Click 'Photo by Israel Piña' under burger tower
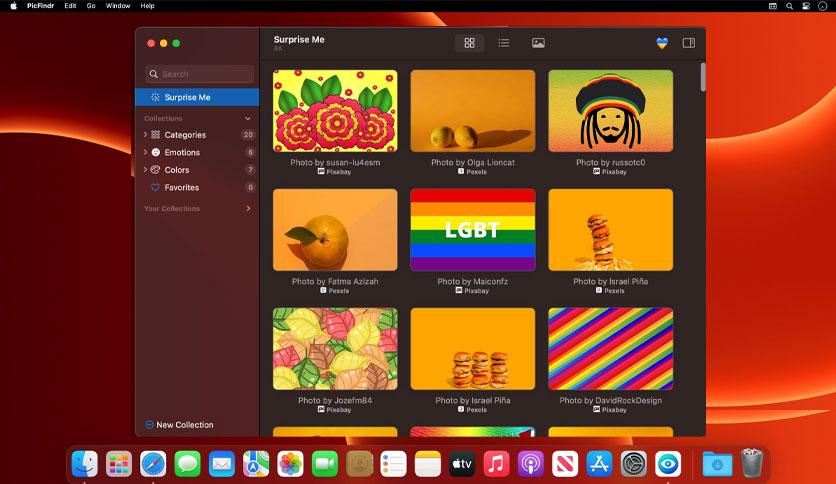836x484 pixels. [x=610, y=281]
